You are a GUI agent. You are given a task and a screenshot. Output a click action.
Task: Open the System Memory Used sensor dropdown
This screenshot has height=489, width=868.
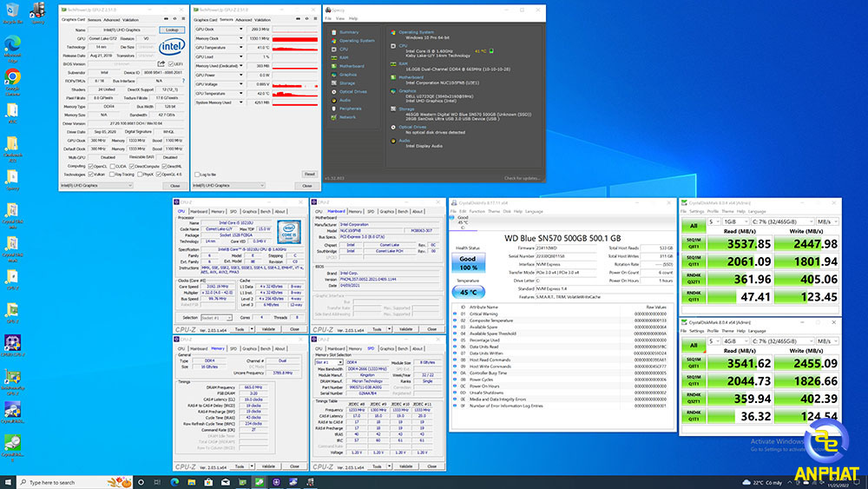pos(240,102)
